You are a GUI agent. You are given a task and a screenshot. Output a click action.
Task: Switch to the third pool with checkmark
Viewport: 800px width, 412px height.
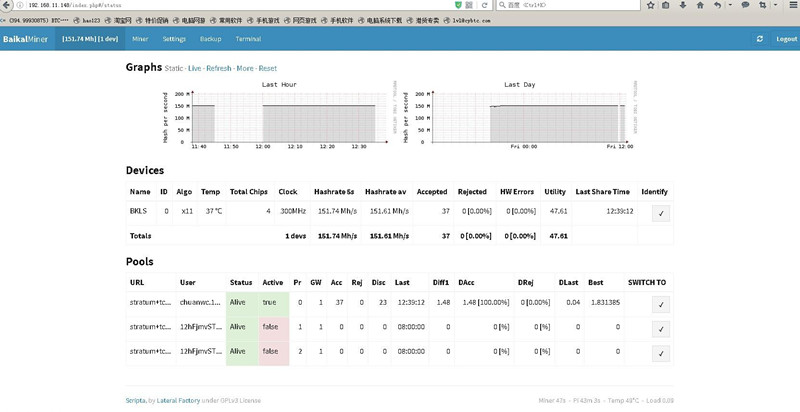point(660,353)
